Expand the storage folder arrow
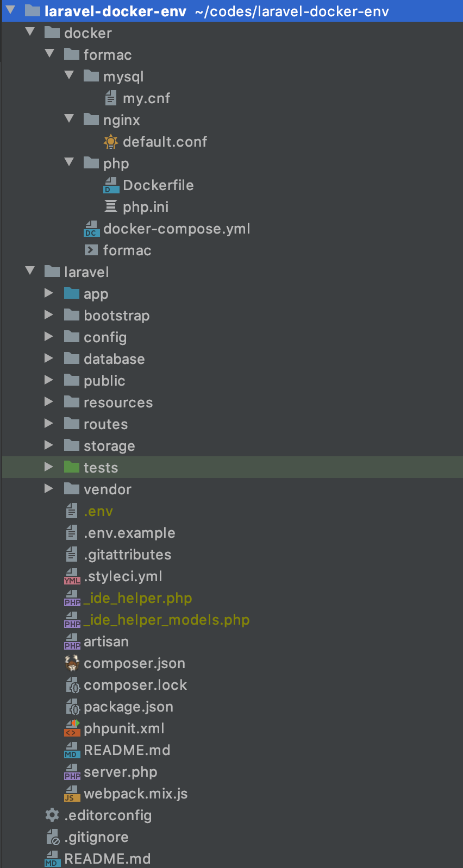This screenshot has height=868, width=463. click(x=49, y=445)
